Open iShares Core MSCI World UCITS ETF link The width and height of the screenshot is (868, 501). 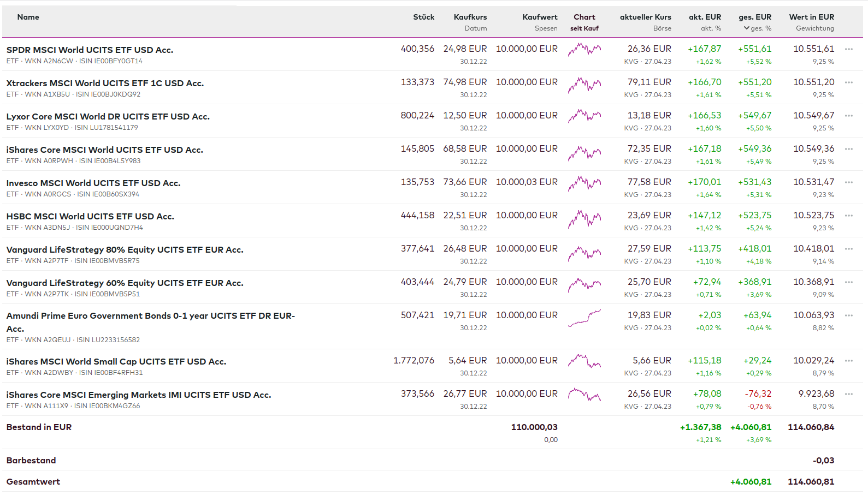pos(104,150)
